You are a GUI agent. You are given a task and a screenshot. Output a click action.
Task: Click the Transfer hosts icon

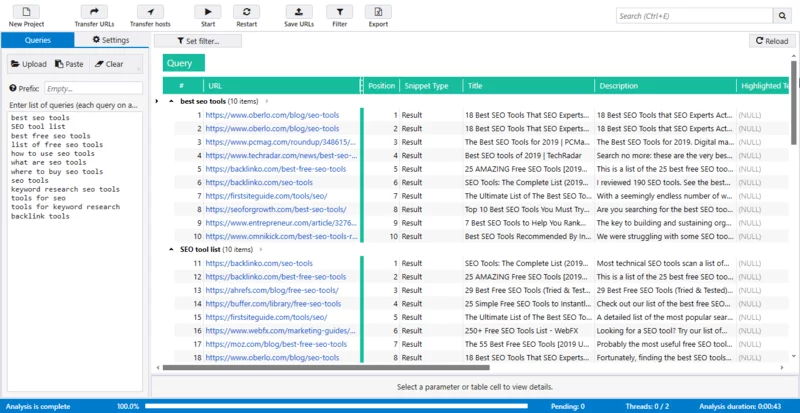150,12
